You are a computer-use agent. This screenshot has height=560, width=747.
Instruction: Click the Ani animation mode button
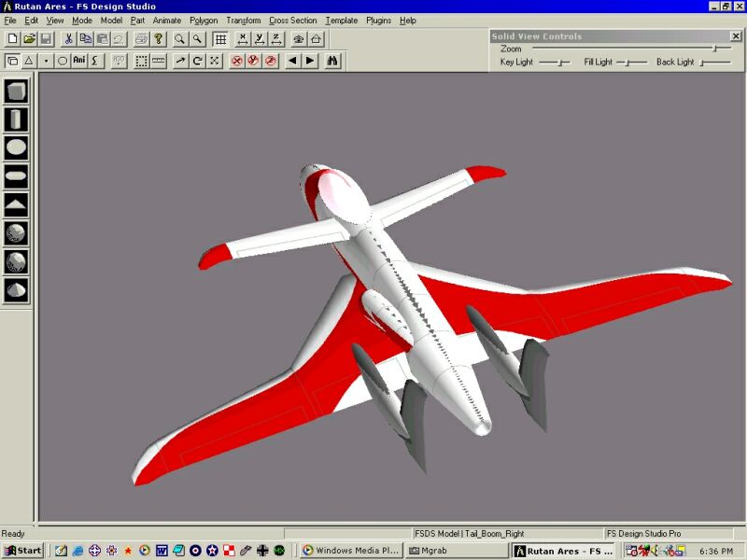point(78,61)
